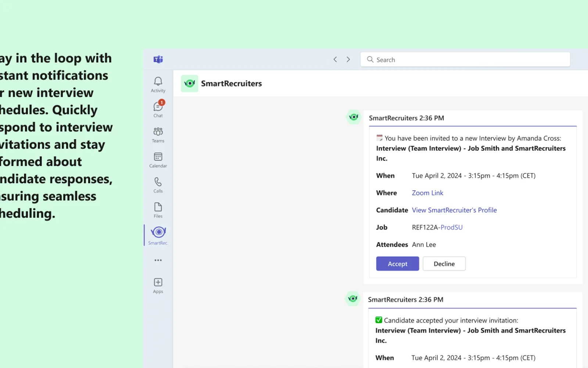Viewport: 588px width, 368px height.
Task: Go to the Teams section
Action: (158, 135)
